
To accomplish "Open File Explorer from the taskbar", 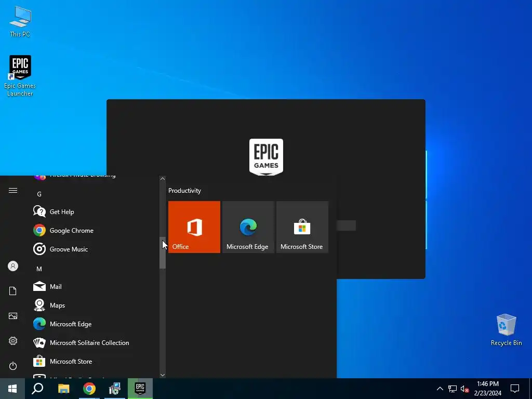I will (63, 389).
